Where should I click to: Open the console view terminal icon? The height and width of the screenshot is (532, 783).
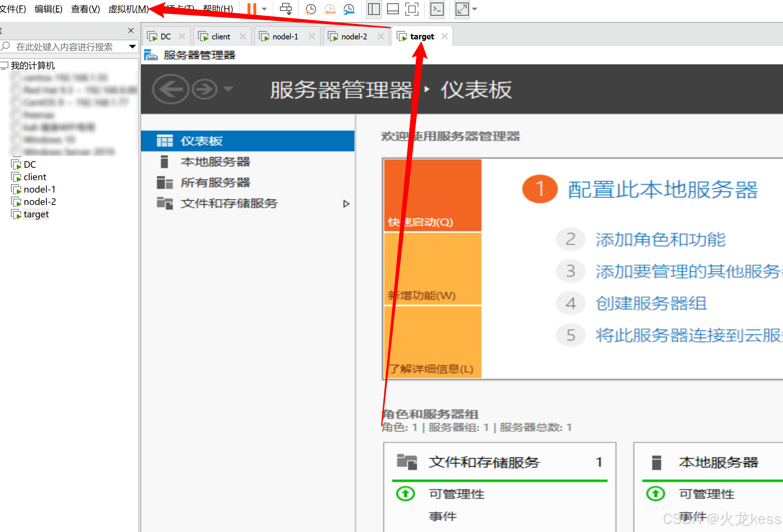point(437,9)
